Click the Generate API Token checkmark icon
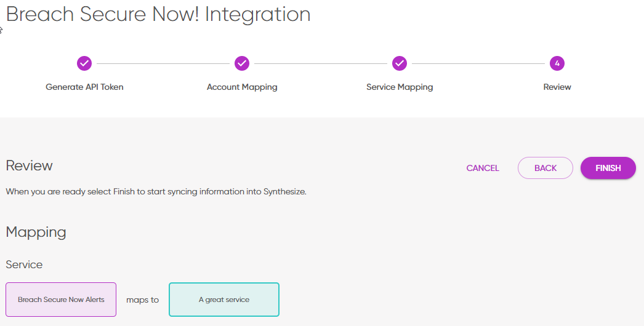Viewport: 644px width, 326px height. (84, 63)
